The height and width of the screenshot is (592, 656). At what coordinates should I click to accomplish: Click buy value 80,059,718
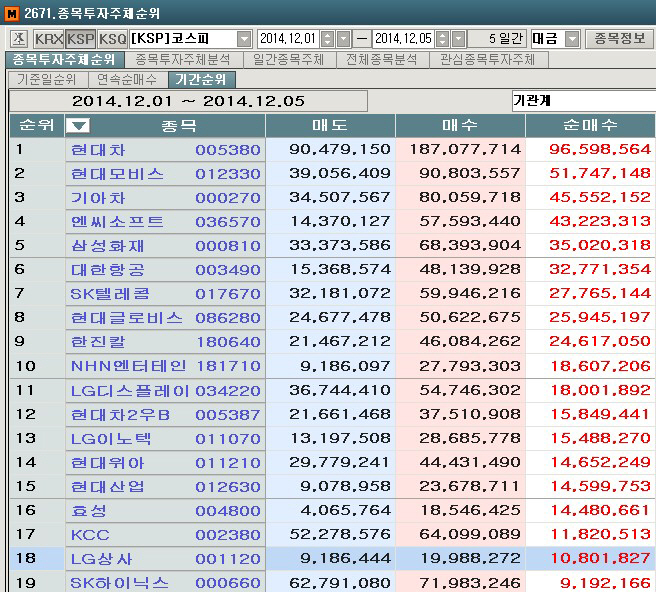click(x=470, y=197)
